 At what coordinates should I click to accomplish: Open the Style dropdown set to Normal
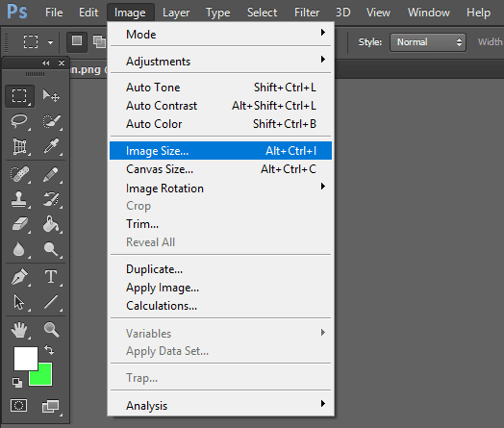click(x=428, y=42)
